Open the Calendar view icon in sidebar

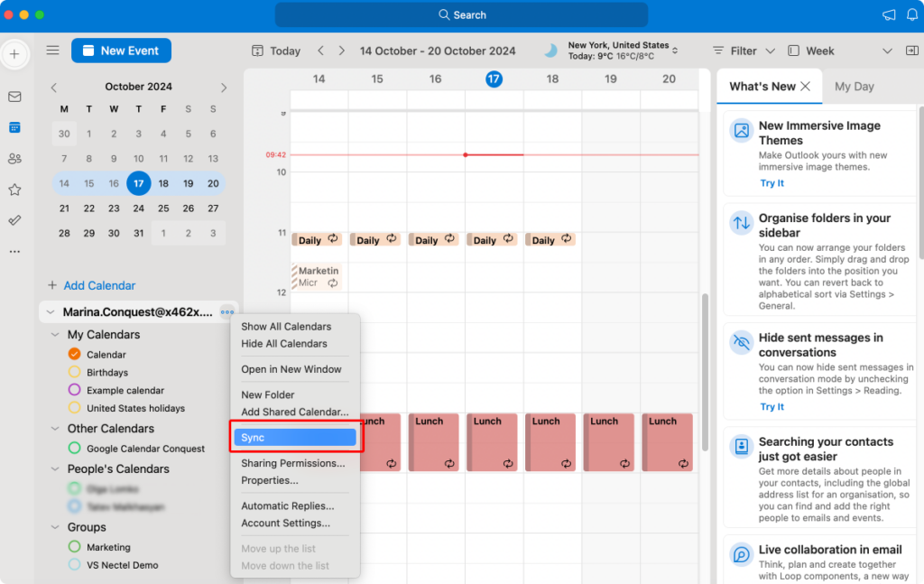click(x=14, y=127)
